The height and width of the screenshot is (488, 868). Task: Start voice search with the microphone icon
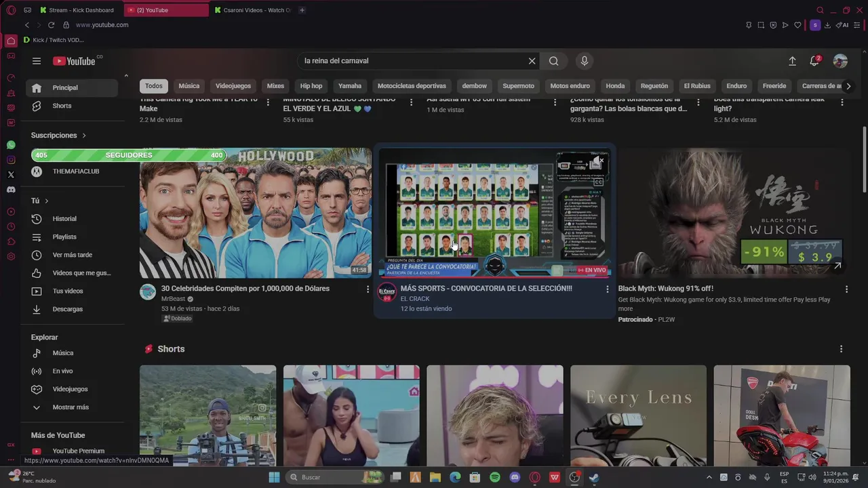[585, 61]
